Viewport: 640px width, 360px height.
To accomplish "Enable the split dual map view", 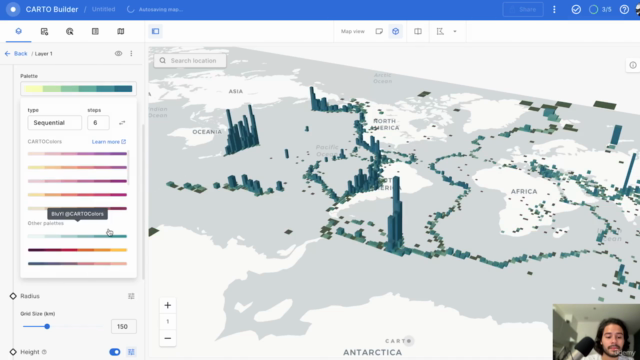I will (x=418, y=31).
